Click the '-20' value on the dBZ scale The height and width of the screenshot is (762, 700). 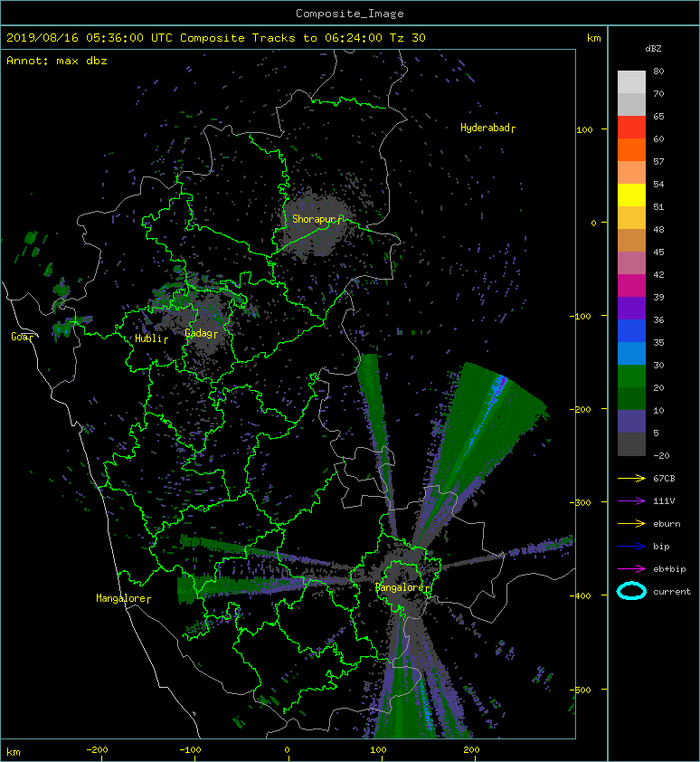tap(661, 456)
